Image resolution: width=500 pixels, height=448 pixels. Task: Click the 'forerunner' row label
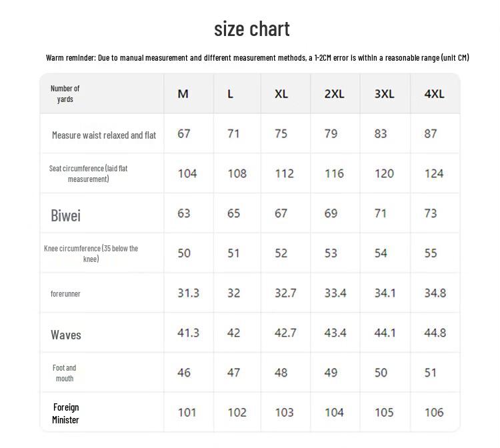coord(65,294)
